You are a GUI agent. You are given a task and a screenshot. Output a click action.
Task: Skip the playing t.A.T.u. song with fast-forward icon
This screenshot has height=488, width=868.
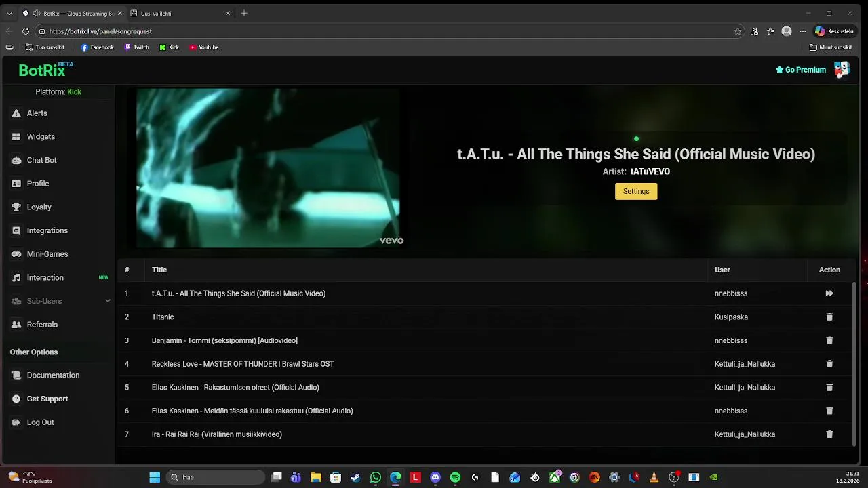point(829,293)
